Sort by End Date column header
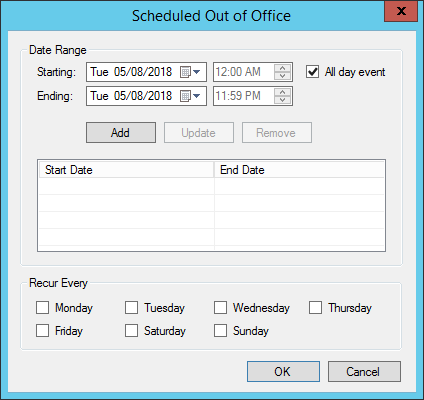Viewport: 424px width, 400px height. [x=299, y=170]
